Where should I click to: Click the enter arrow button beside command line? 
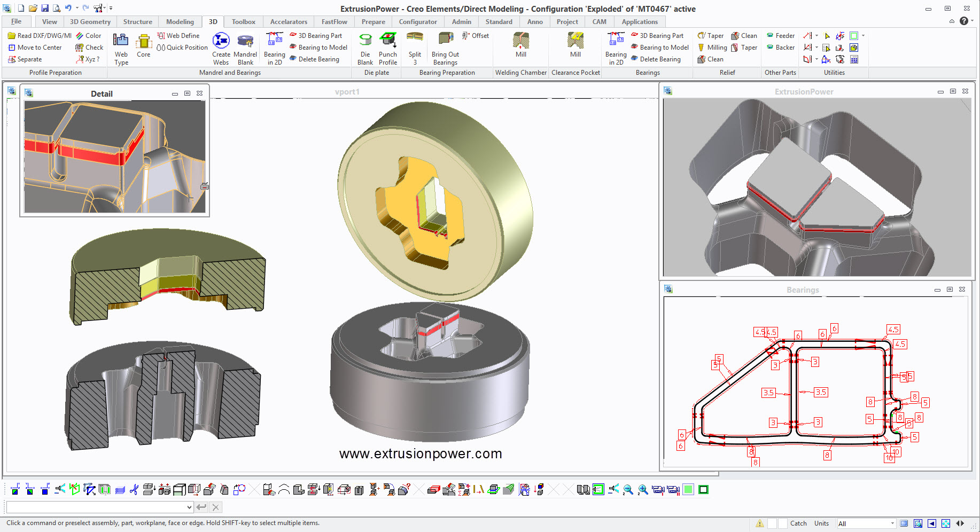click(x=201, y=507)
